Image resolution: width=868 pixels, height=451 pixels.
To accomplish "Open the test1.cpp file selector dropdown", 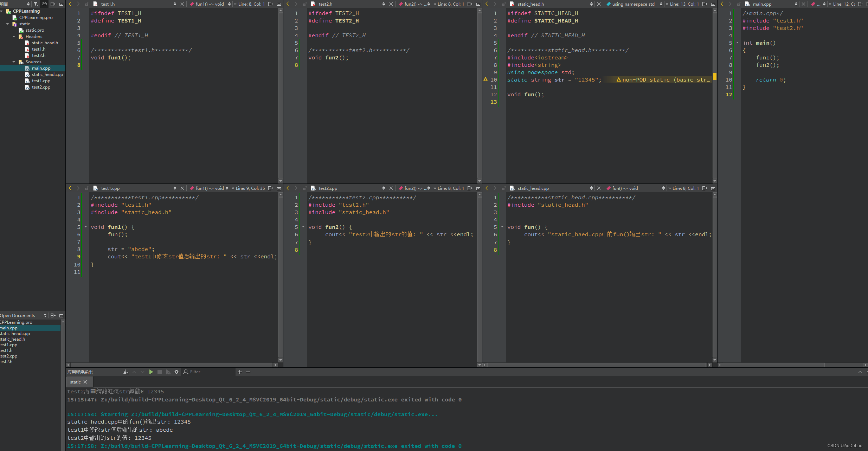I will pyautogui.click(x=175, y=188).
